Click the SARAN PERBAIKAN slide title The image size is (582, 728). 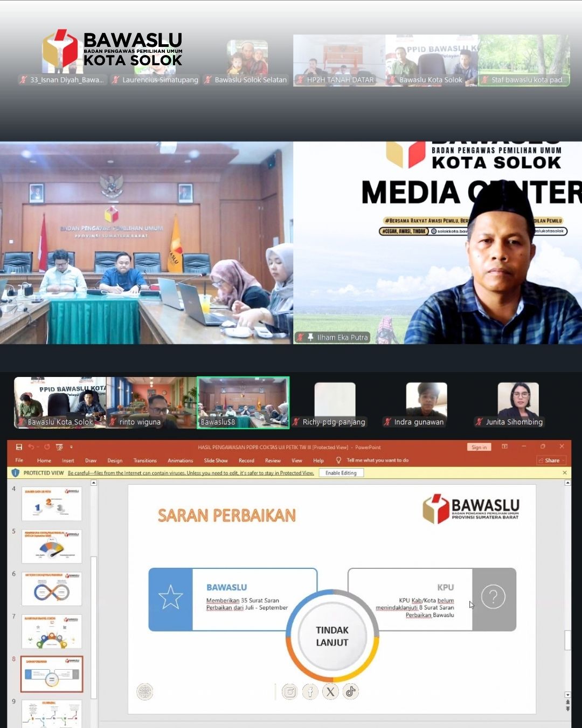(227, 516)
